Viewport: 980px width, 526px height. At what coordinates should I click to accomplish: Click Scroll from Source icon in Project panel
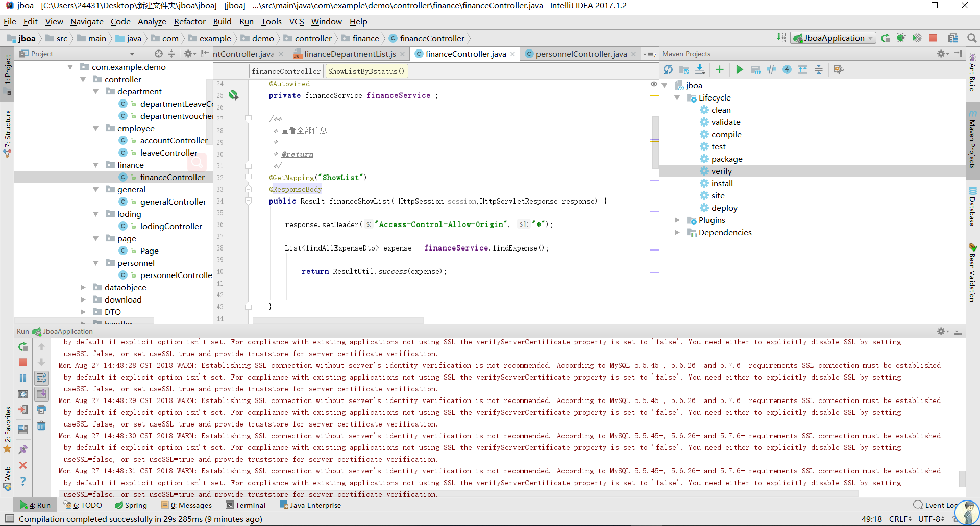coord(159,54)
